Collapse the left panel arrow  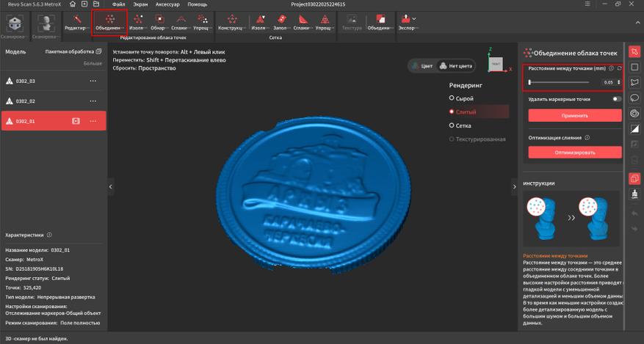point(110,186)
